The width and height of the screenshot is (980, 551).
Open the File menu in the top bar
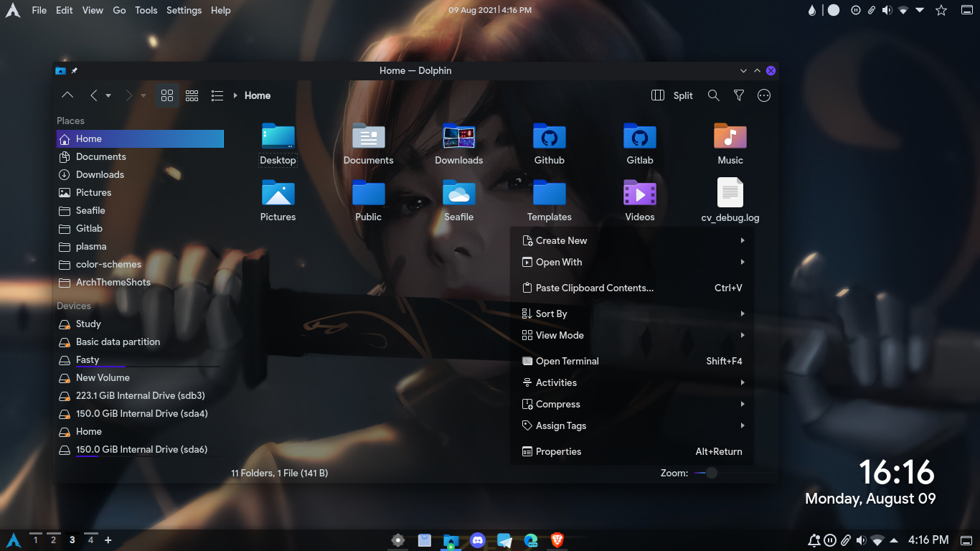(39, 10)
